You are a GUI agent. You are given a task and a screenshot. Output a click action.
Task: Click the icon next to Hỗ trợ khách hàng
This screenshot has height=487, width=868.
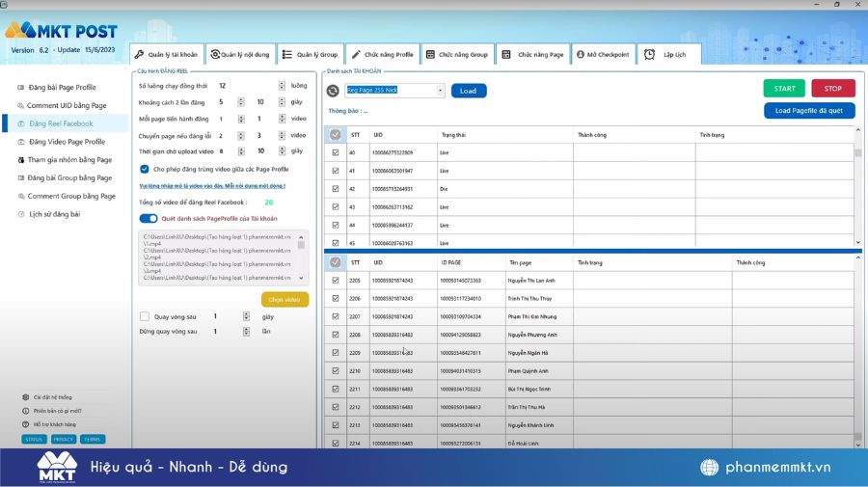point(24,423)
